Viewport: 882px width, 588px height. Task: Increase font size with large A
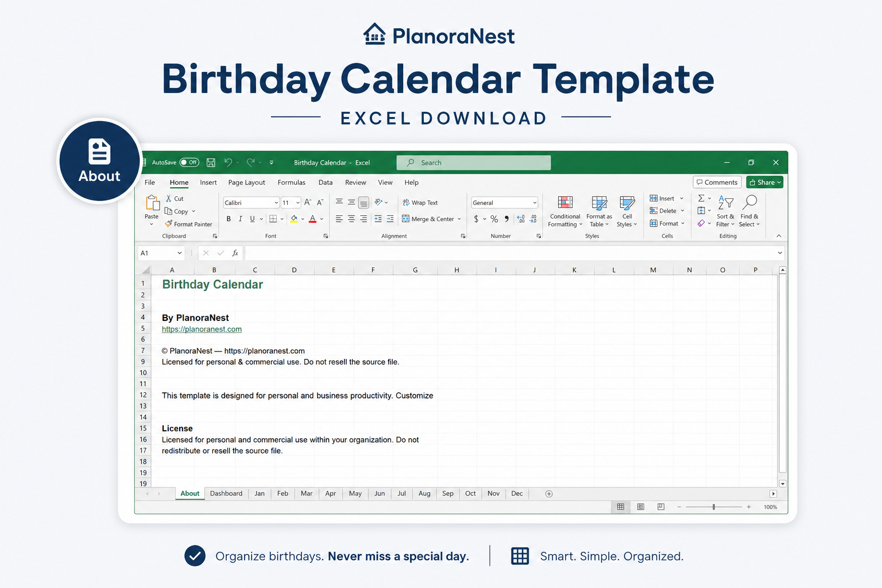308,202
